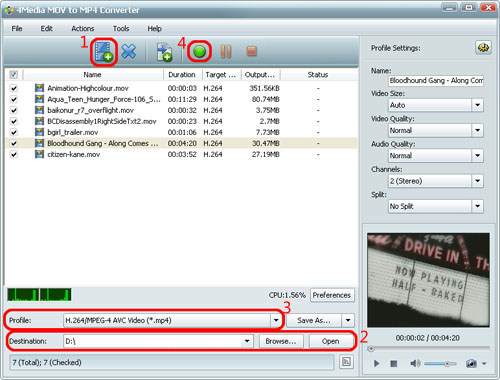Click output size 80.74MB cell
Image resolution: width=500 pixels, height=380 pixels.
pyautogui.click(x=266, y=99)
